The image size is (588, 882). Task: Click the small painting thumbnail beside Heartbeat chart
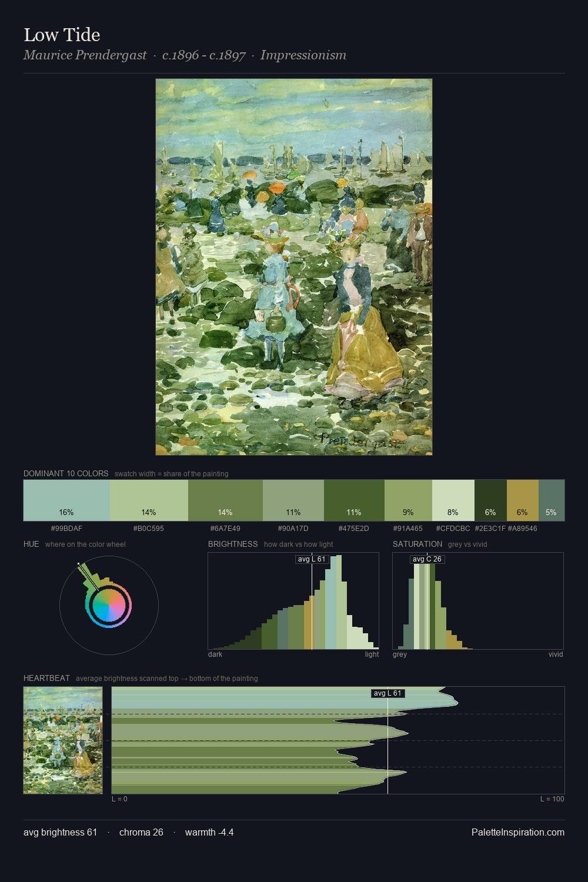pyautogui.click(x=63, y=740)
